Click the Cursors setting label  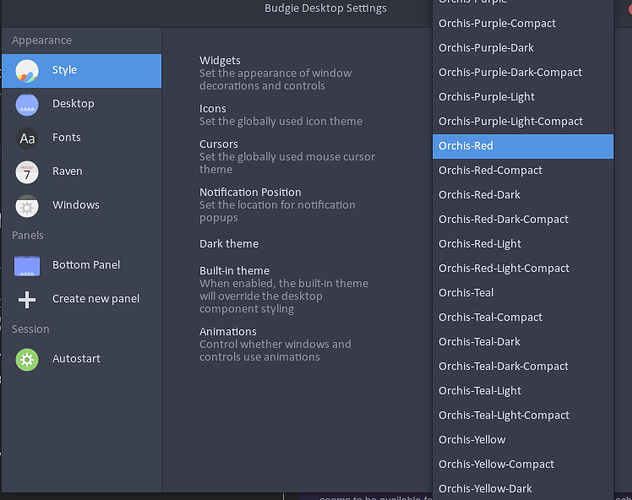[218, 144]
